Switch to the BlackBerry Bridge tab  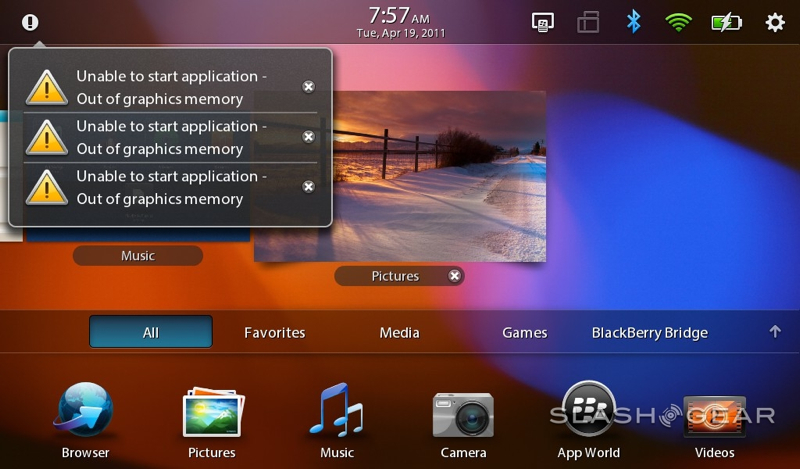click(x=649, y=333)
